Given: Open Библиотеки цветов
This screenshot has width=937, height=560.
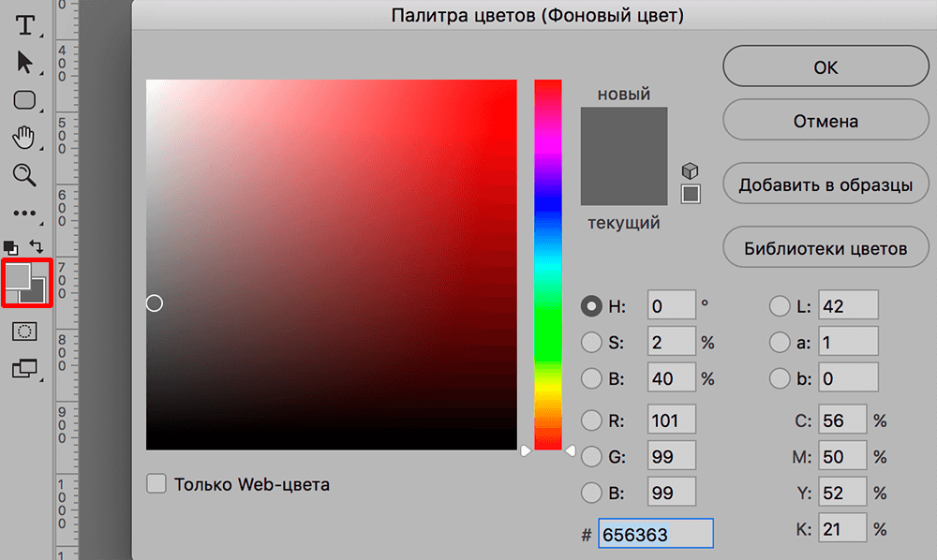Looking at the screenshot, I should click(x=825, y=247).
